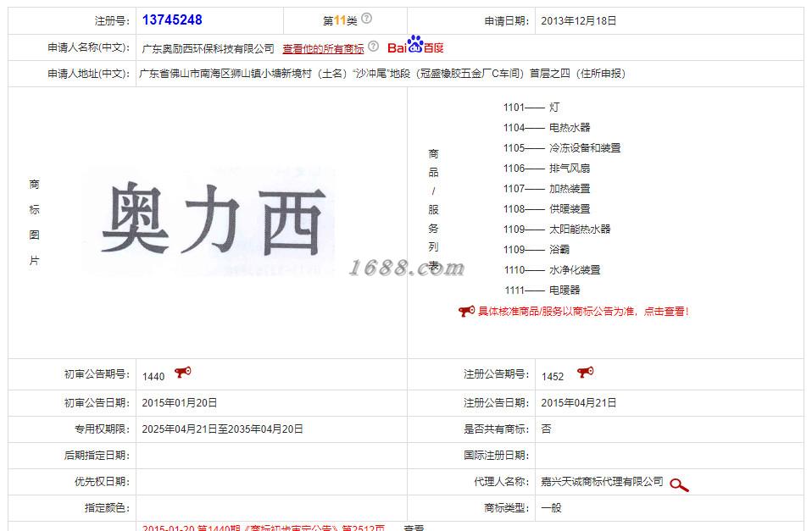The image size is (812, 531).
Task: Select goods item 1109 太阳能热水器
Action: (557, 230)
